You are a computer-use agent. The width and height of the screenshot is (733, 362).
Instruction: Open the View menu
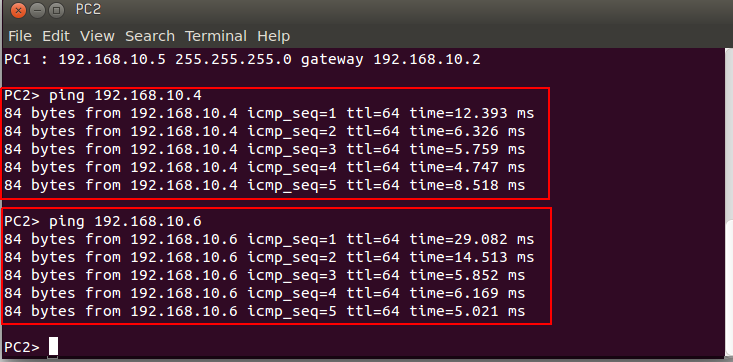(x=97, y=36)
